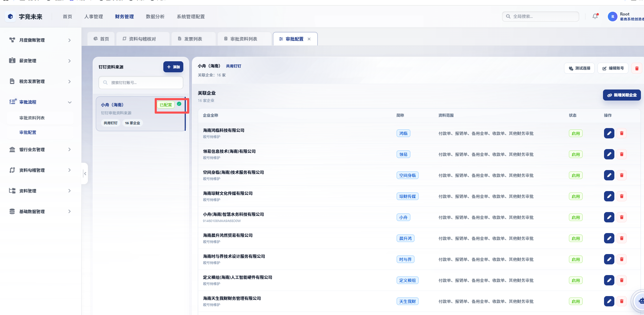The height and width of the screenshot is (315, 644).
Task: Expand 资料管理 menu
Action: point(41,191)
